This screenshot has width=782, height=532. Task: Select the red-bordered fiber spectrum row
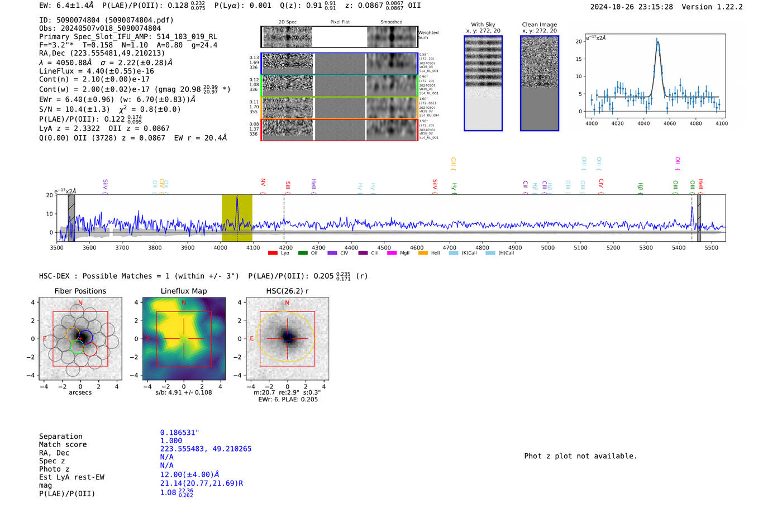[339, 130]
